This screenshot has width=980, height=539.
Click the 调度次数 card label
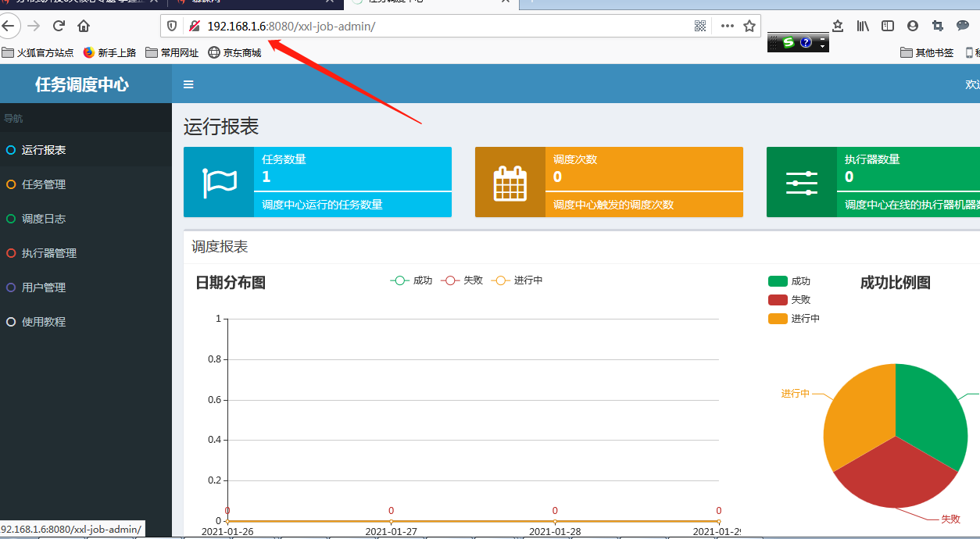click(575, 159)
